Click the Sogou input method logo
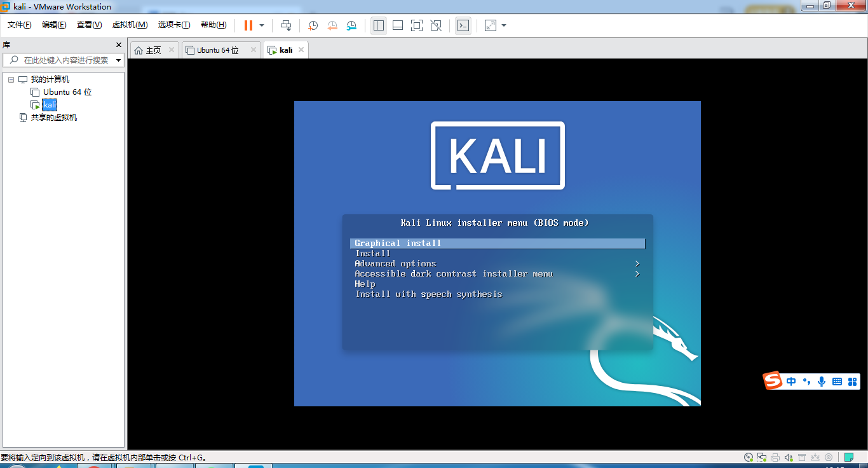Viewport: 868px width, 468px height. pos(773,380)
